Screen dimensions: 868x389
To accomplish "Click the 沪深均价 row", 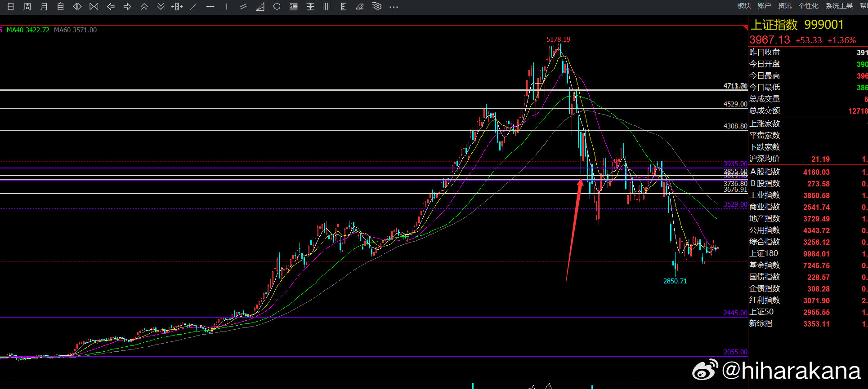I will tap(808, 159).
